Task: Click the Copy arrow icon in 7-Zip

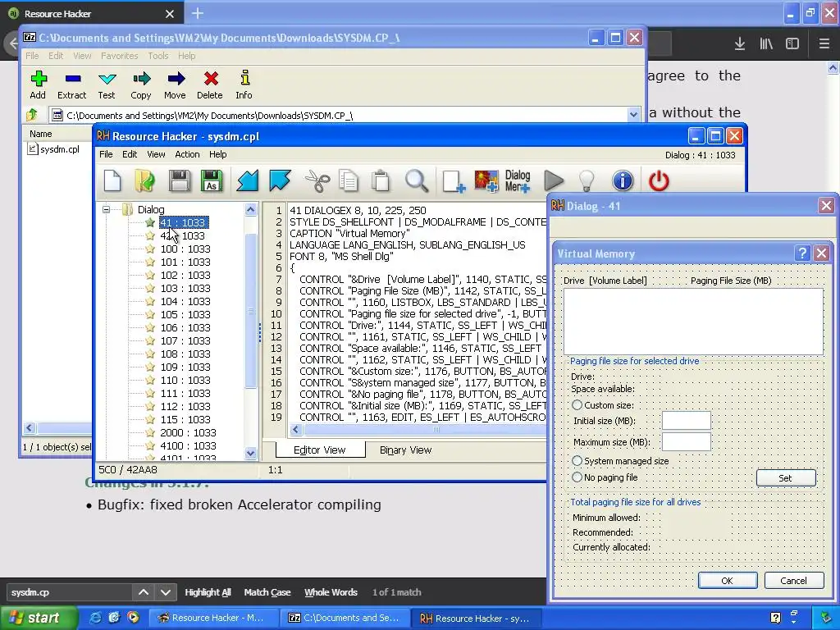Action: click(141, 80)
